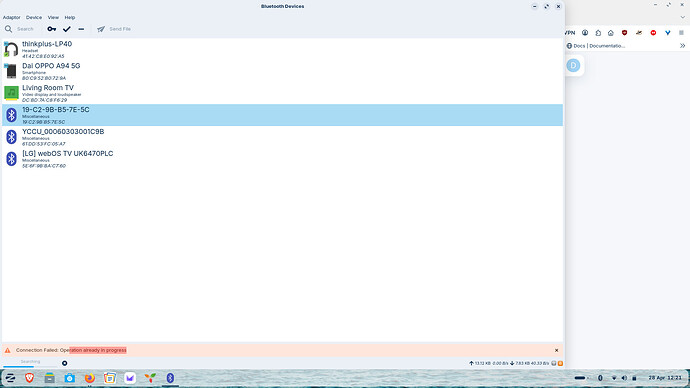The height and width of the screenshot is (388, 690).
Task: Open the network tray indicator
Action: click(x=614, y=378)
